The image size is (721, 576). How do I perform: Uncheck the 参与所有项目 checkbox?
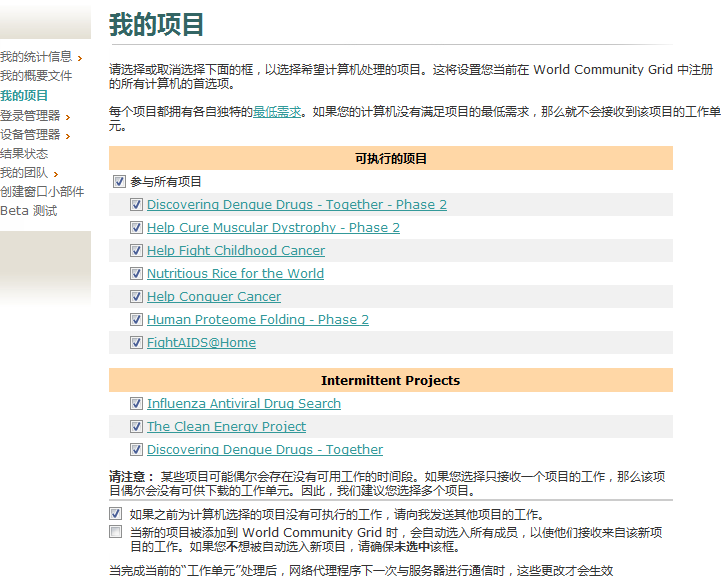click(x=119, y=182)
